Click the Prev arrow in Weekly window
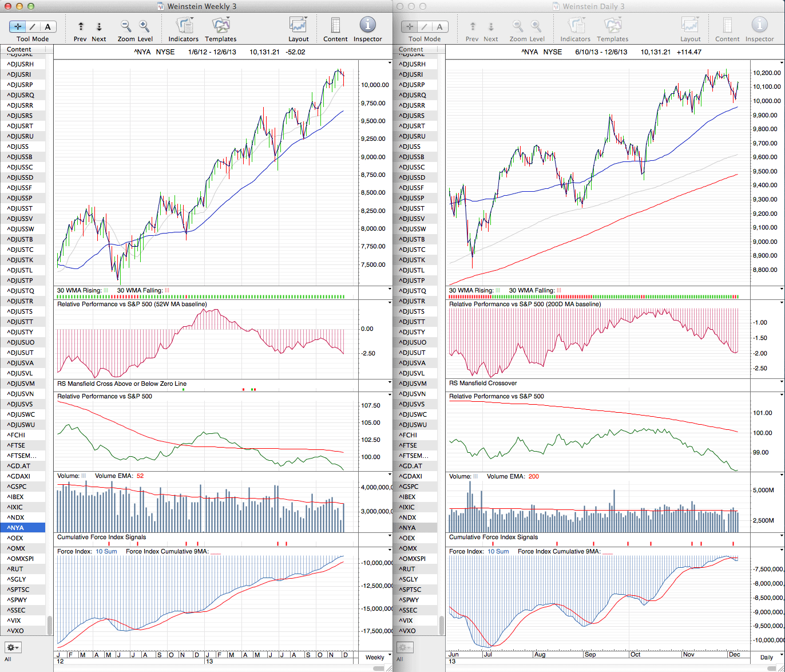 click(81, 26)
